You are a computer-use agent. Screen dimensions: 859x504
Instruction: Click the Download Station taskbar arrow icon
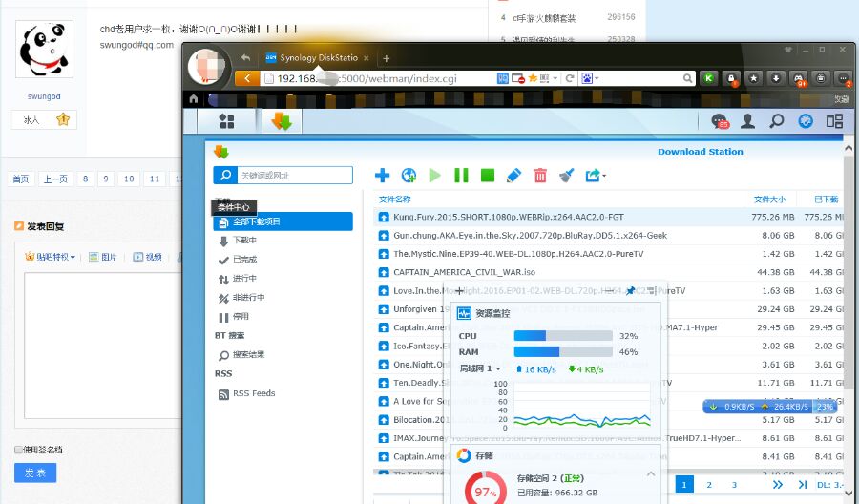point(282,121)
